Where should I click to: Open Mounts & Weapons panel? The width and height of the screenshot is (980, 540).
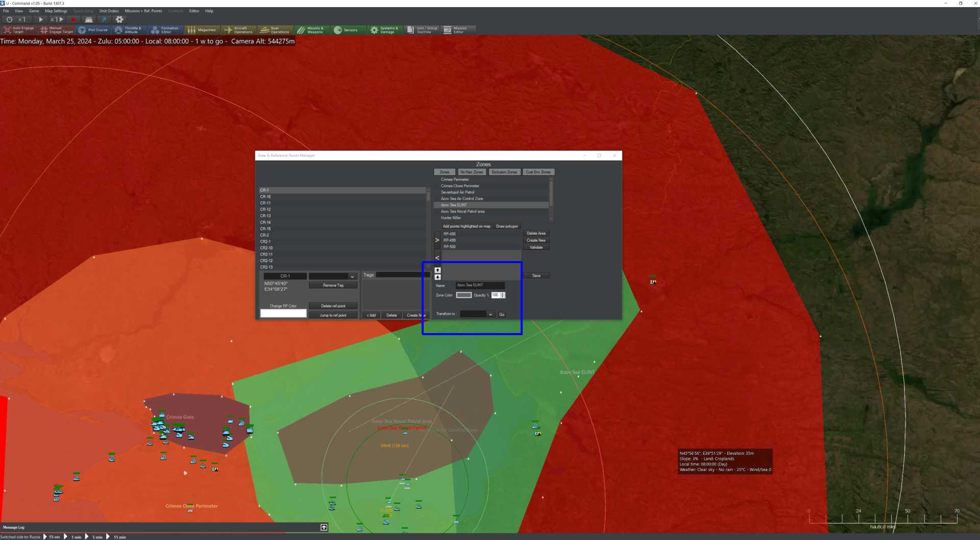point(311,30)
